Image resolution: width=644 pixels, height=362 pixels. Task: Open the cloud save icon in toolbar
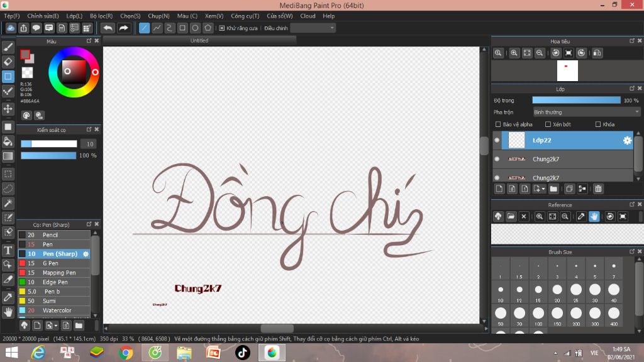(x=11, y=28)
